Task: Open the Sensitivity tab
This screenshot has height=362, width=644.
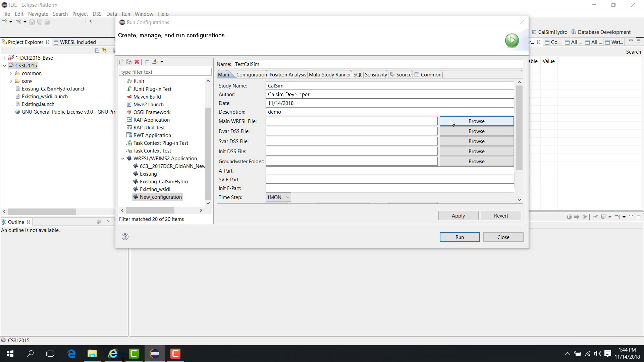Action: pos(376,74)
